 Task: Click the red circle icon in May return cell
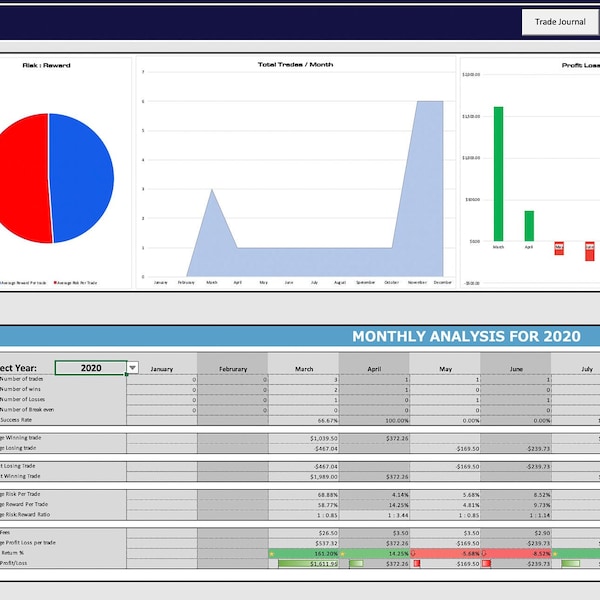(x=413, y=553)
